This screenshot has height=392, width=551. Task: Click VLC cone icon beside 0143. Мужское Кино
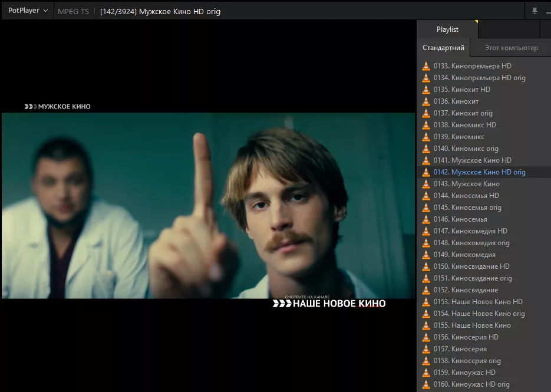(x=426, y=184)
